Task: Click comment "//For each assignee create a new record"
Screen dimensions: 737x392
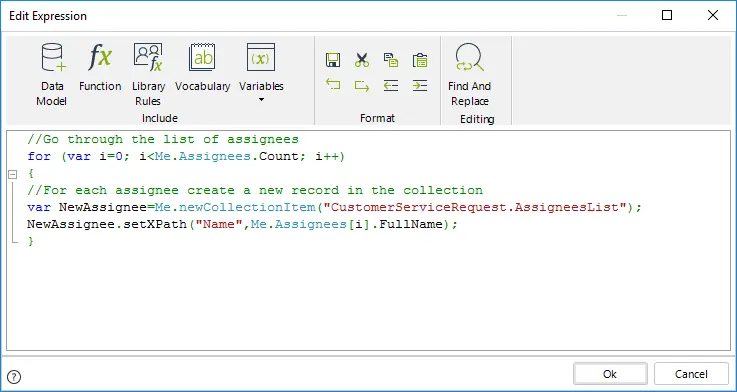Action: tap(183, 190)
